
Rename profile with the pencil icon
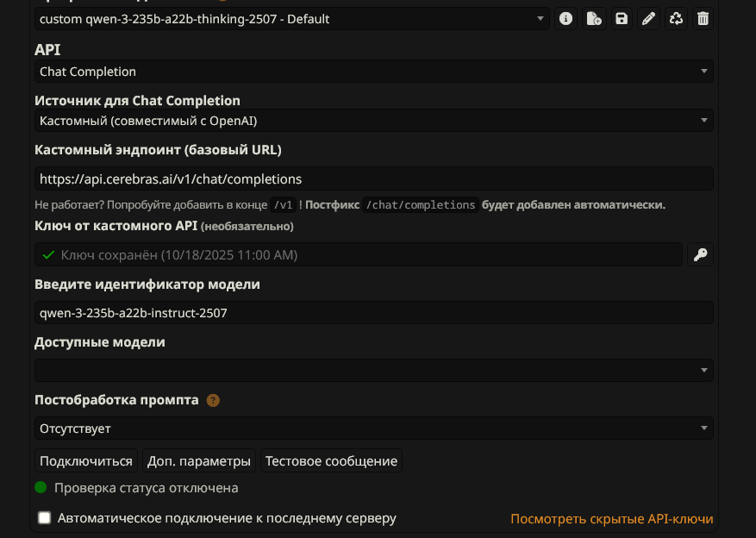click(648, 18)
